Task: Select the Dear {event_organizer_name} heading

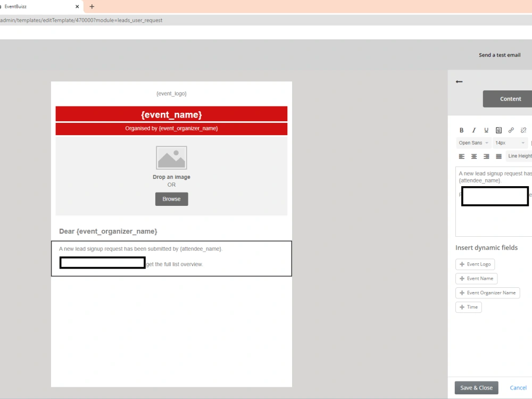Action: [108, 231]
